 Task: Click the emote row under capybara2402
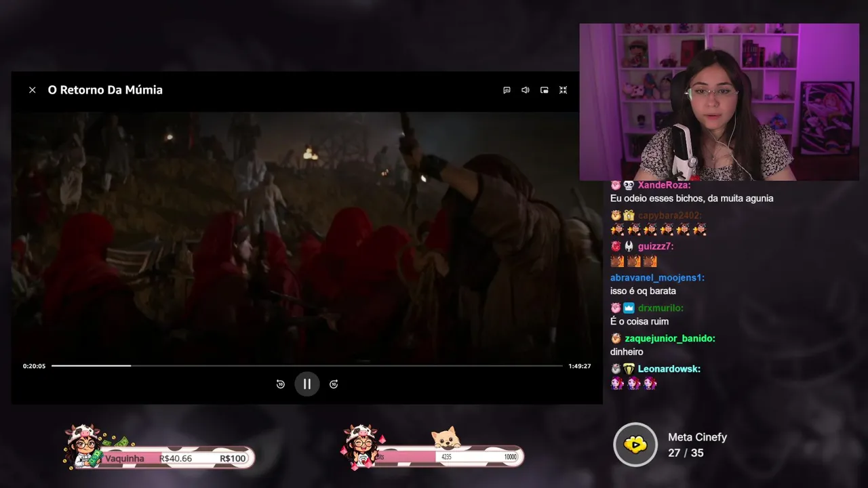pyautogui.click(x=658, y=230)
